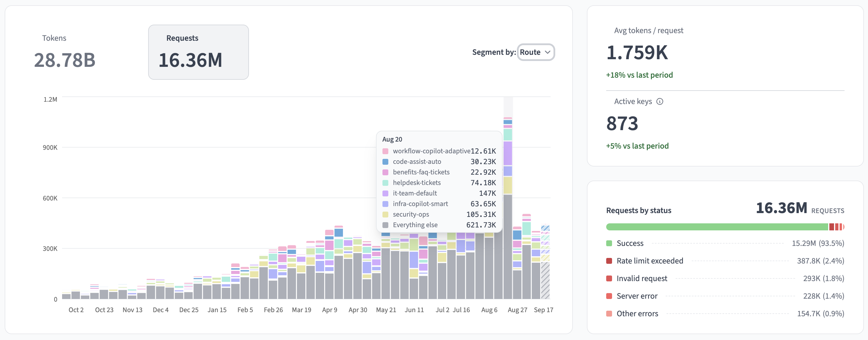Click the Success row label
Image resolution: width=868 pixels, height=340 pixels.
[630, 243]
